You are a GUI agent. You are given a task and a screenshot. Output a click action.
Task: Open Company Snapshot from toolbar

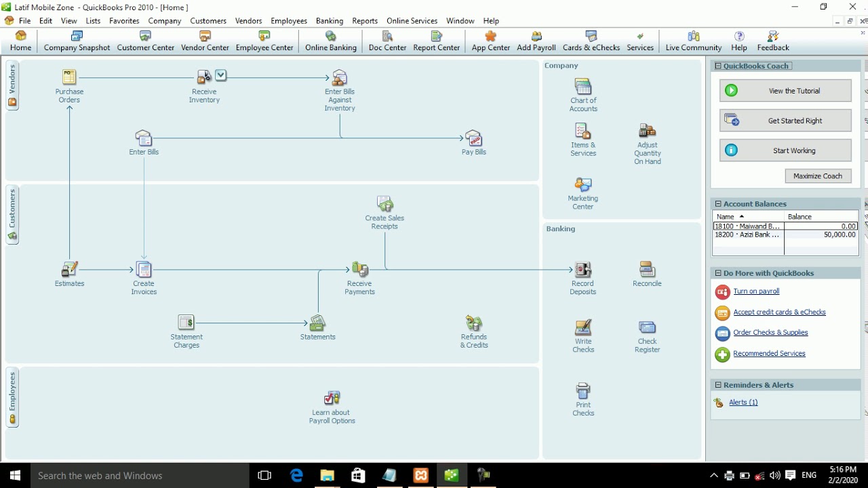[77, 41]
